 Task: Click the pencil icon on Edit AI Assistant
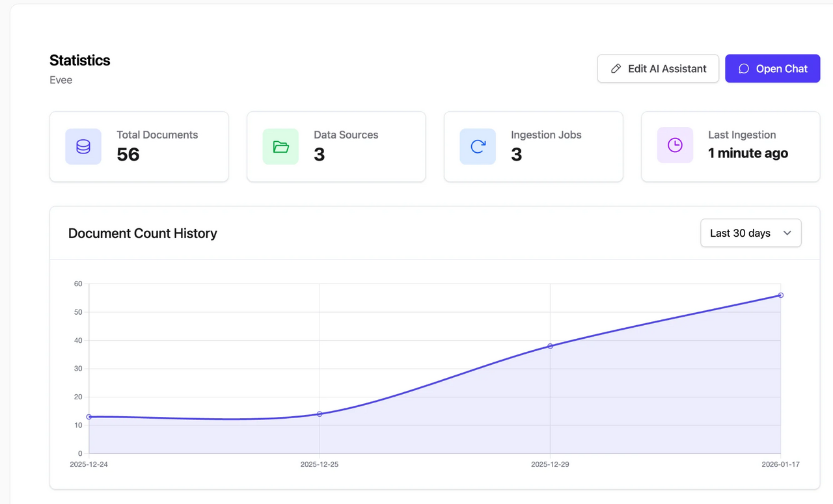[x=616, y=68]
